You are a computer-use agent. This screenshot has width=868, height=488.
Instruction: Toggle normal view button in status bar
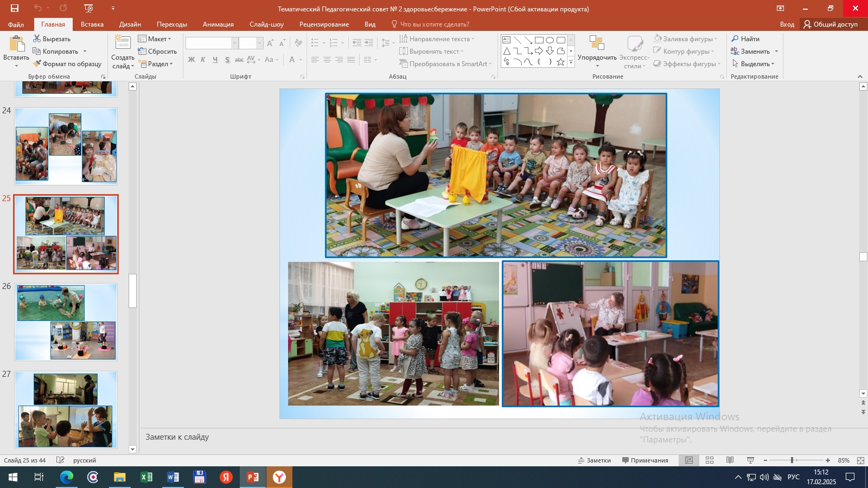pyautogui.click(x=689, y=460)
